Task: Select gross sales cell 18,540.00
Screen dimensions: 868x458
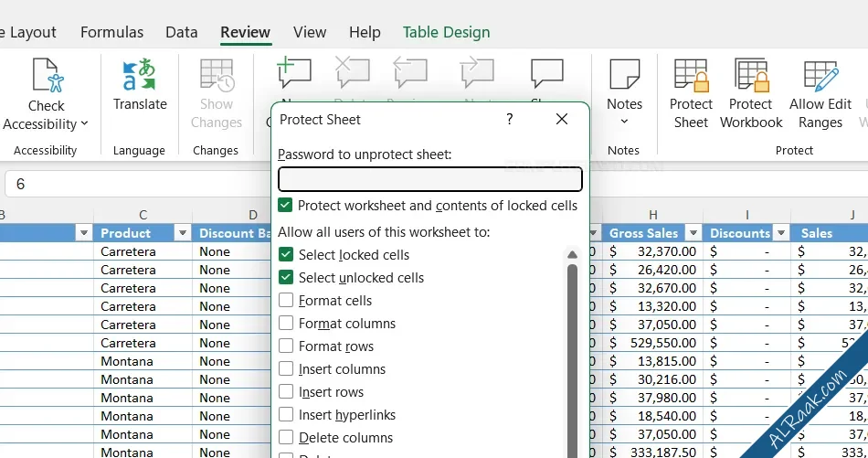Action: [x=653, y=416]
